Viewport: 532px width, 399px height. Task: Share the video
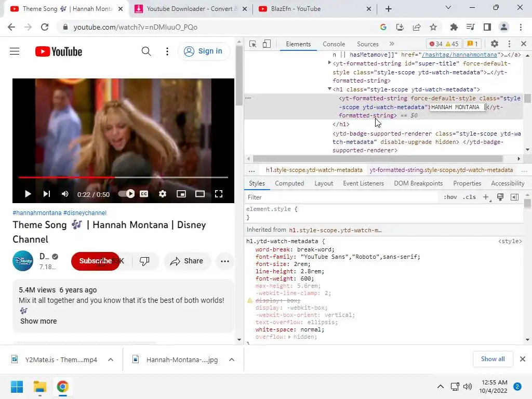187,261
